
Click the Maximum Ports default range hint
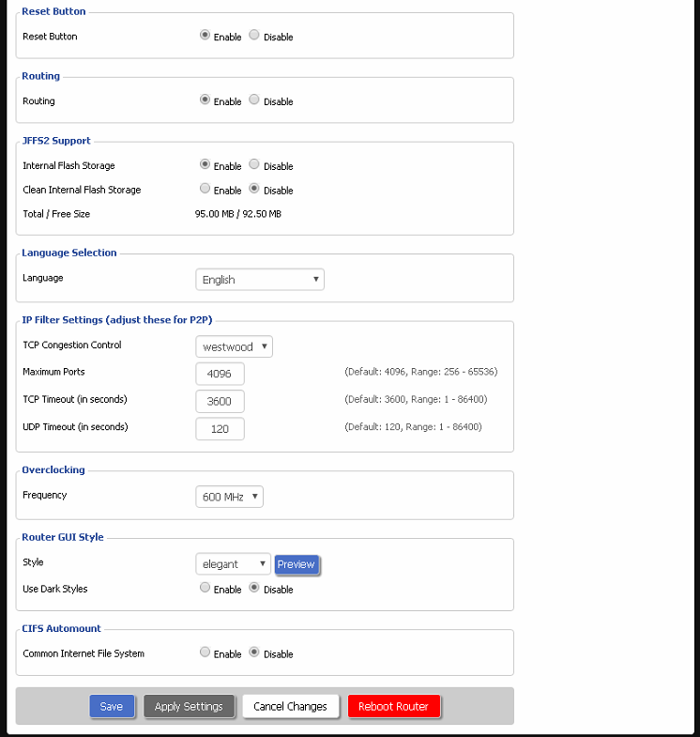pyautogui.click(x=421, y=372)
